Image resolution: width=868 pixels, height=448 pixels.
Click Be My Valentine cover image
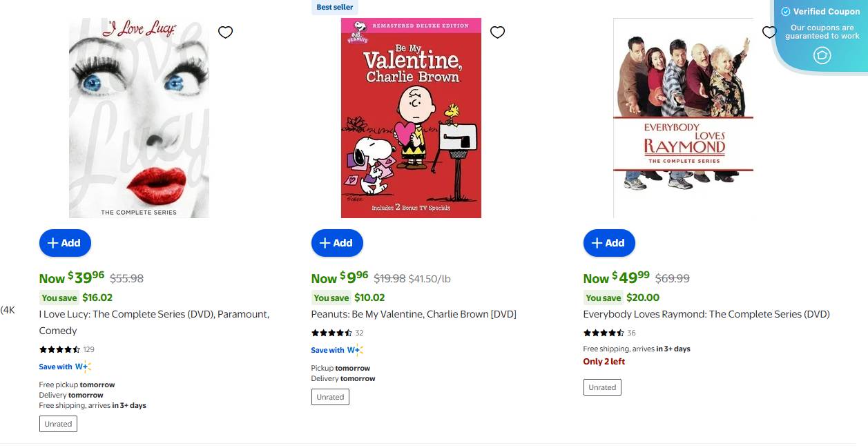(x=411, y=117)
